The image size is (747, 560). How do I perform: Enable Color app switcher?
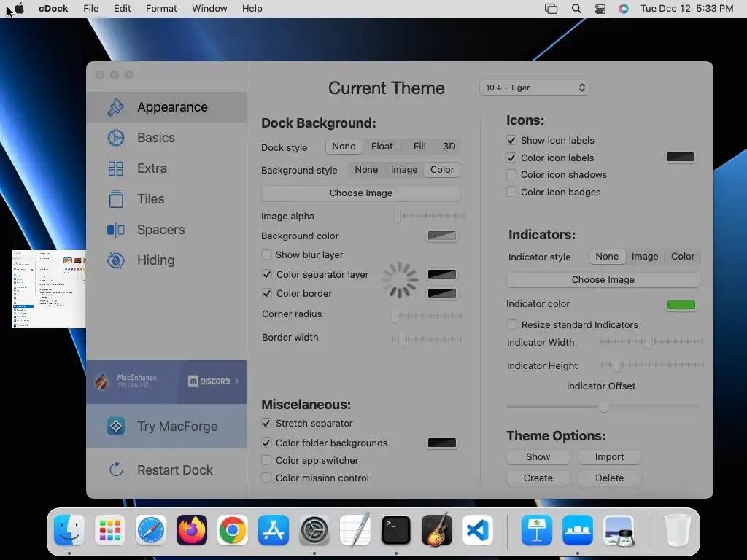click(266, 461)
